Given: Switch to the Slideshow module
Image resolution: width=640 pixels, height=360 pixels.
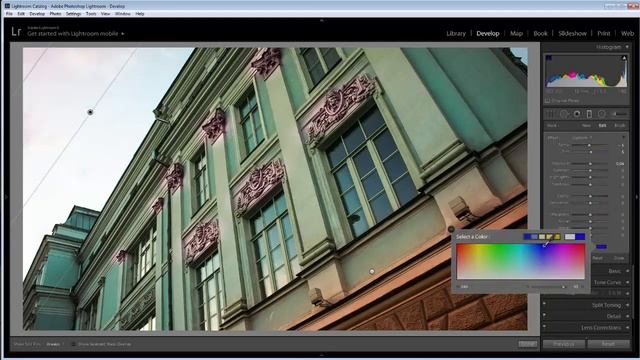Looking at the screenshot, I should pos(572,33).
